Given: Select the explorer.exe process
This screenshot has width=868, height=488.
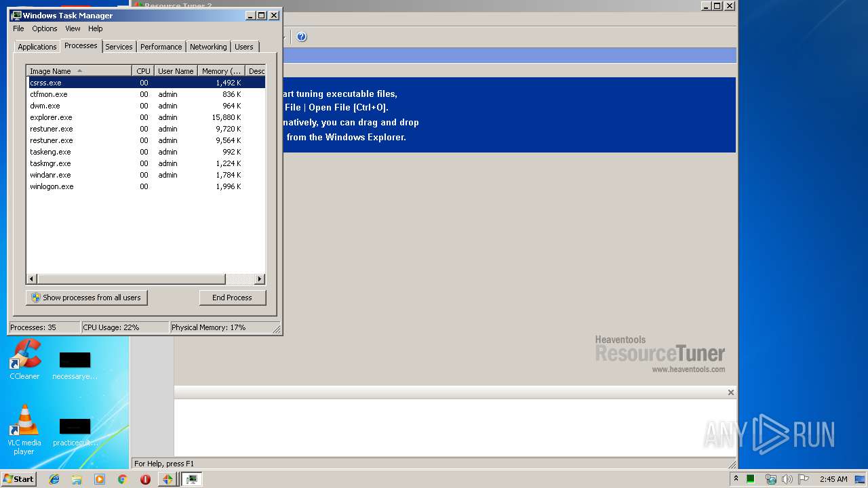Looking at the screenshot, I should tap(146, 117).
